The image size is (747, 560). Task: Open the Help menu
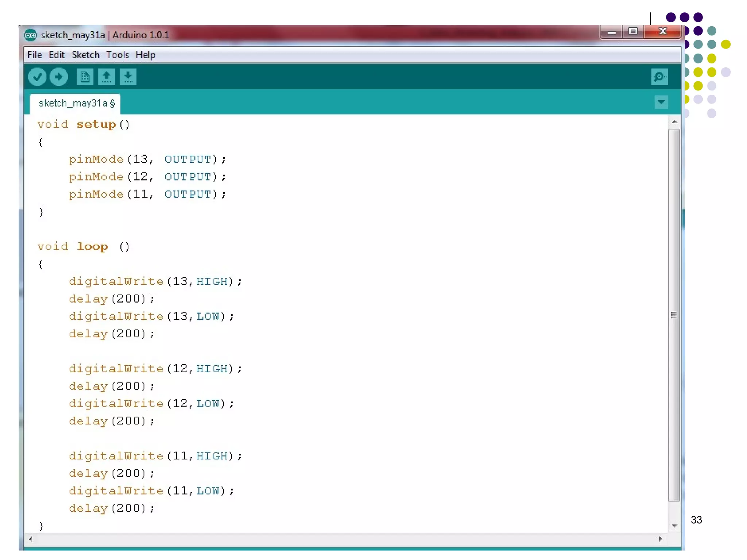[x=146, y=55]
